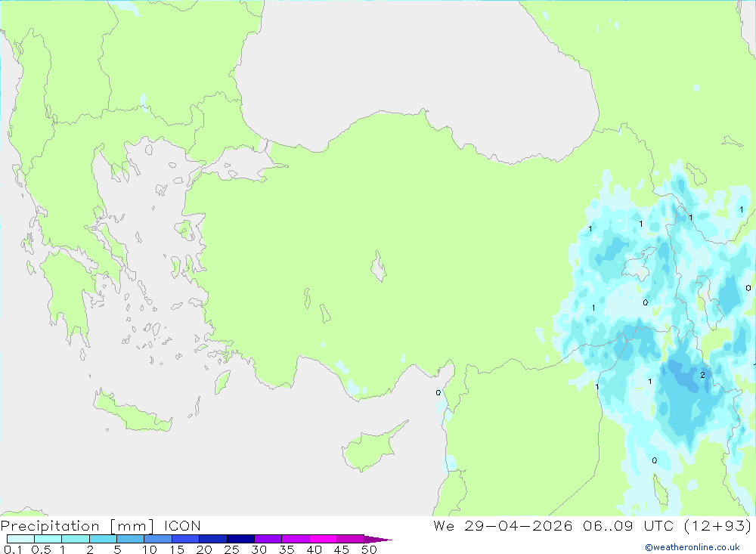
Task: Click the 0.1–0.5 mm palest legend swatch
Action: coord(20,539)
